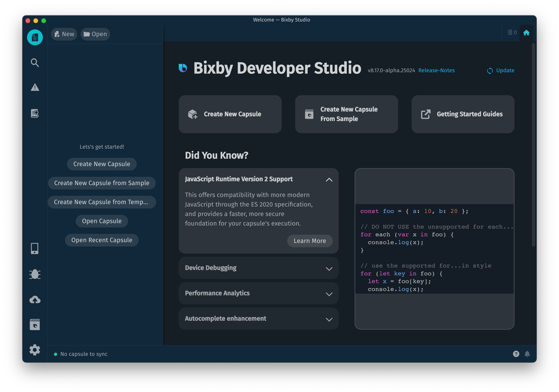Expand the Device Debugging section
Viewport: 559px width, 392px height.
point(259,268)
